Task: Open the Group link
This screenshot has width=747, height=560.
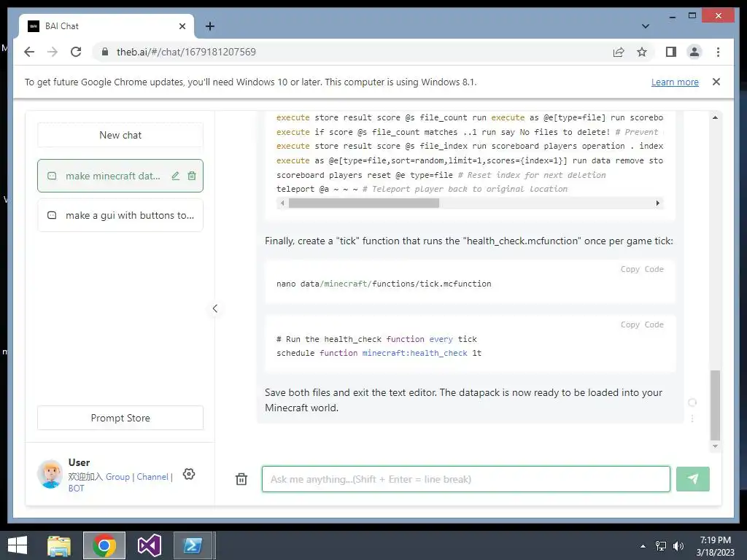Action: point(117,477)
